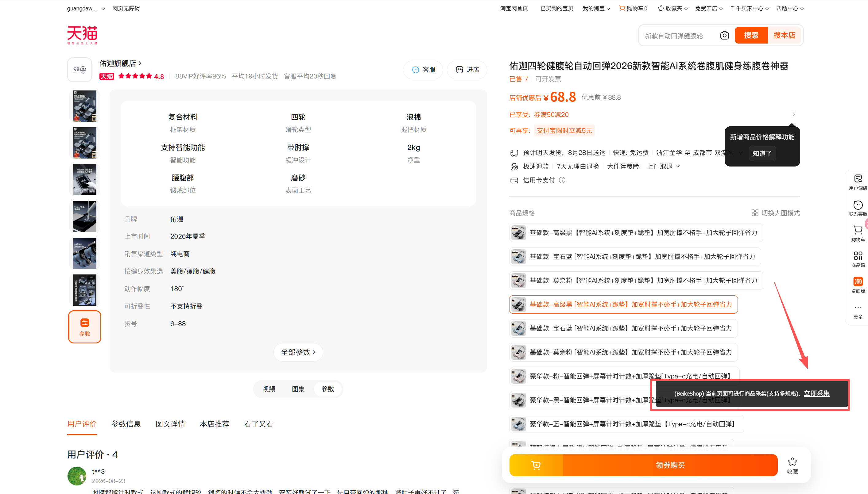Choose 基础款-莫奈粉 智能Ai系统+刻度垫+跪垫 option

tap(636, 281)
